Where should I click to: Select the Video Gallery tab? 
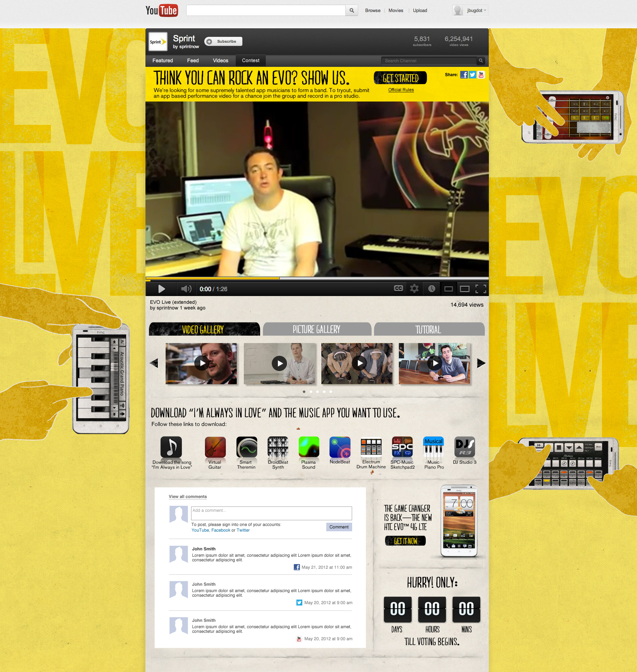[204, 329]
